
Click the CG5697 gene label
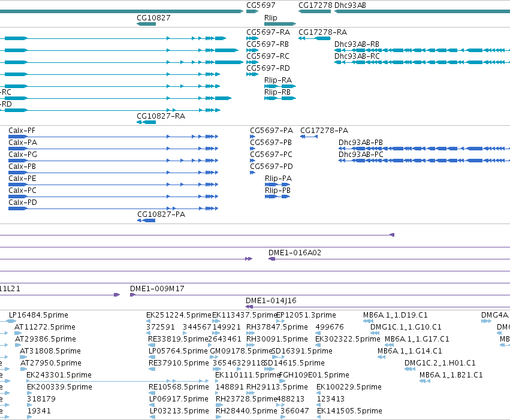tap(261, 5)
